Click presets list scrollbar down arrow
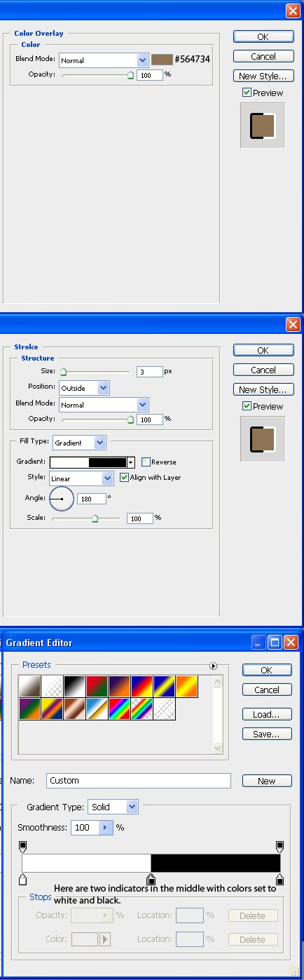304x980 pixels. 217,748
